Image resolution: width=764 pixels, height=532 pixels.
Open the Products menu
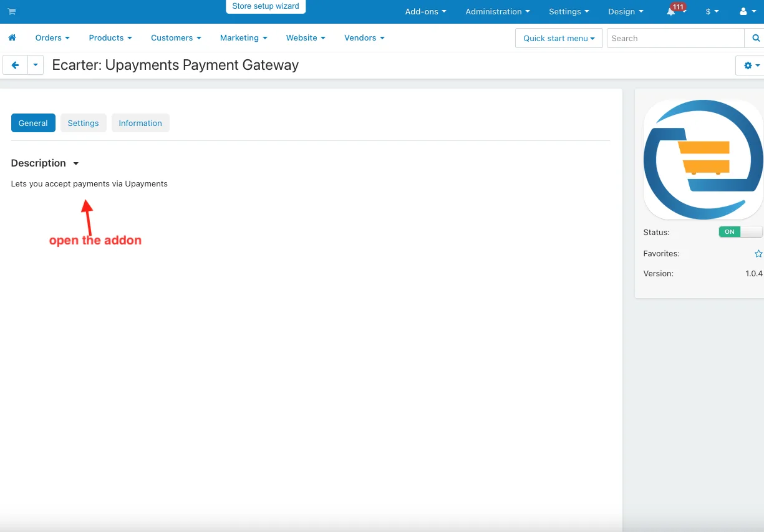[110, 37]
